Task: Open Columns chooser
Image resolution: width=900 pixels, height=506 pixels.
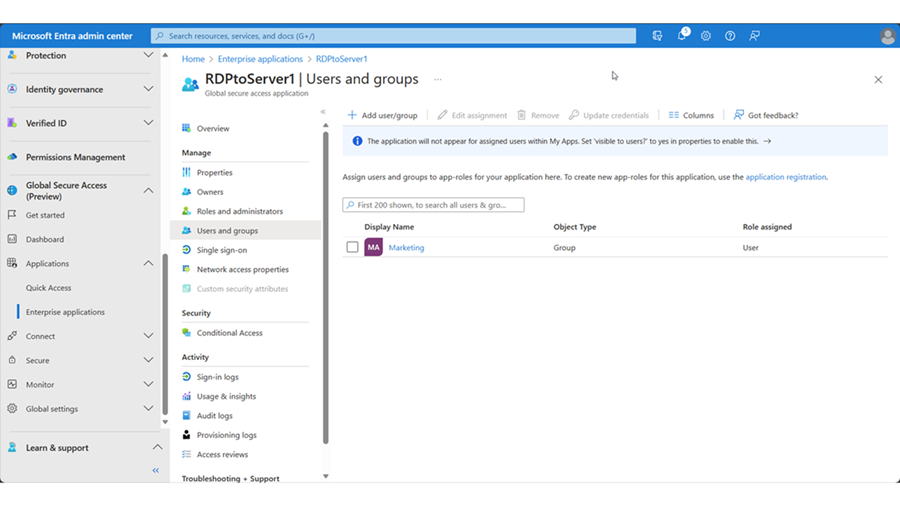Action: 691,115
